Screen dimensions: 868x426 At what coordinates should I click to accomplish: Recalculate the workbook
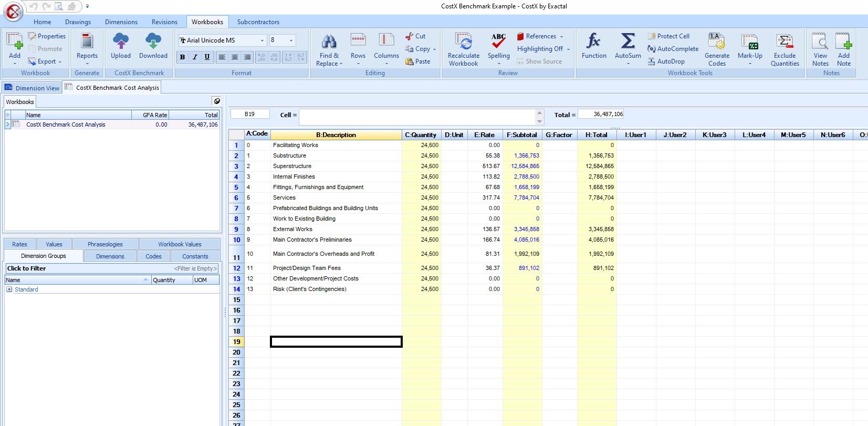click(464, 49)
